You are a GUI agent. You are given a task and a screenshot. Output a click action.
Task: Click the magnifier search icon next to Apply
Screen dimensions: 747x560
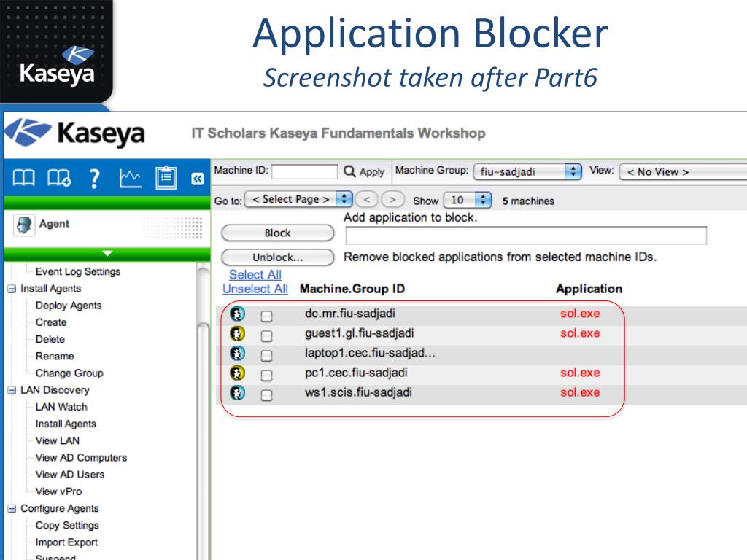coord(349,171)
